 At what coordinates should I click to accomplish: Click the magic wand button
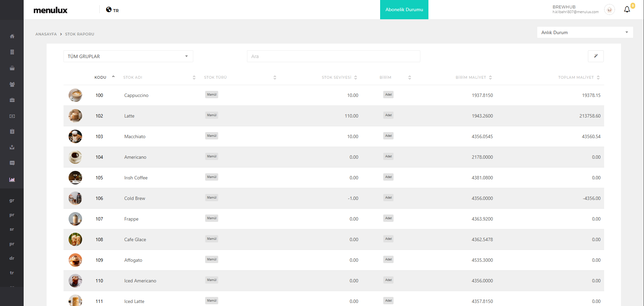(x=596, y=56)
